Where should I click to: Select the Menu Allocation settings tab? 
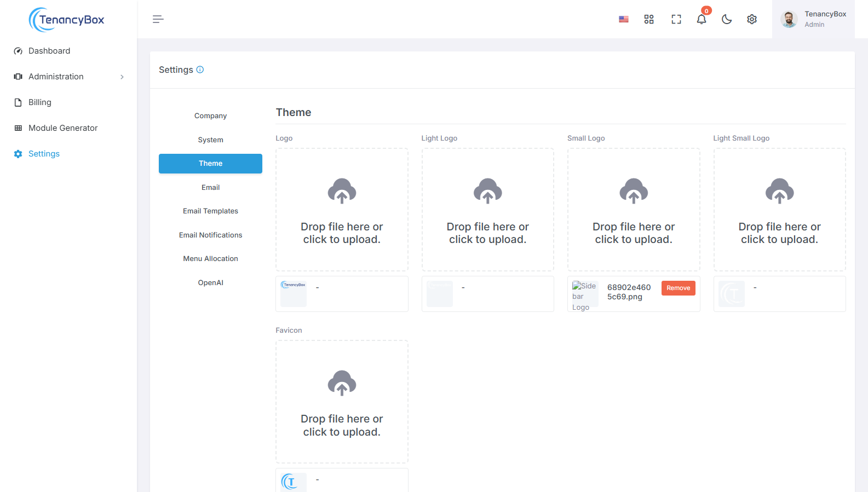pyautogui.click(x=210, y=259)
